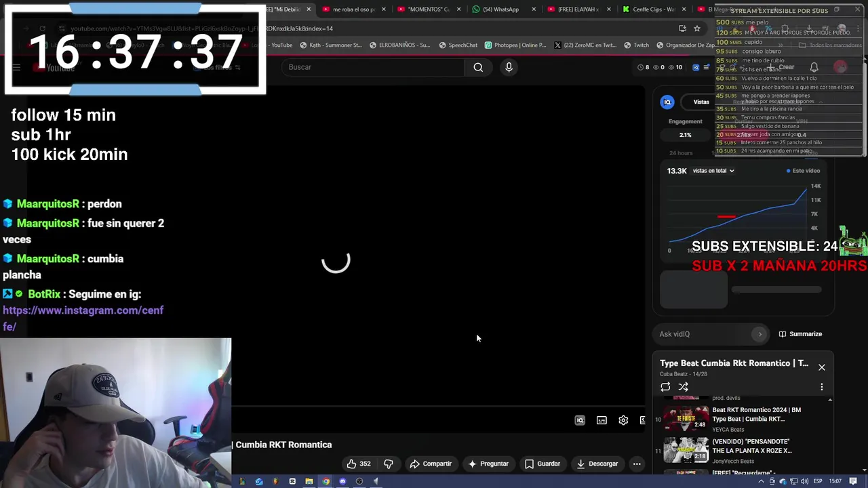This screenshot has width=868, height=488.
Task: Activate voice search microphone icon
Action: coord(509,67)
